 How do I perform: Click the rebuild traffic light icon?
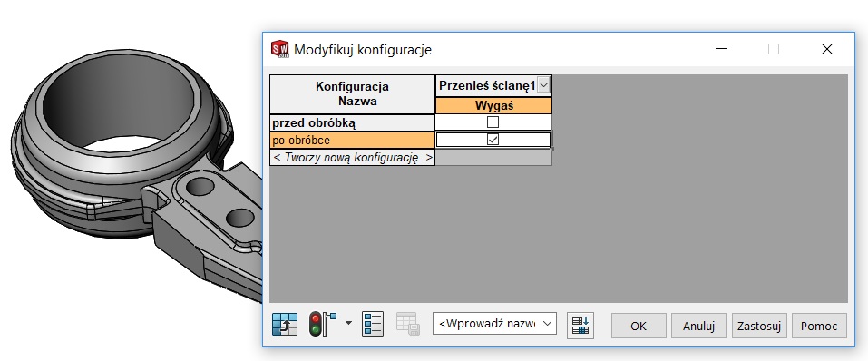pos(323,325)
